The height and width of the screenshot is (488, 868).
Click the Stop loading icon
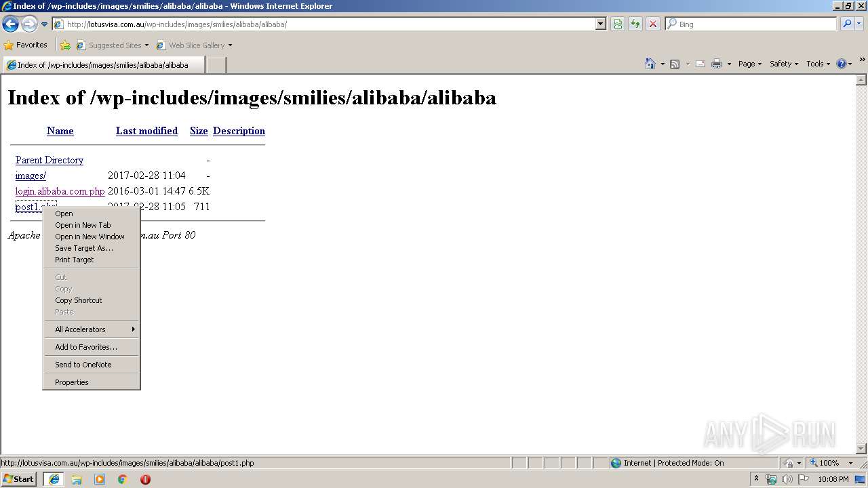point(652,24)
